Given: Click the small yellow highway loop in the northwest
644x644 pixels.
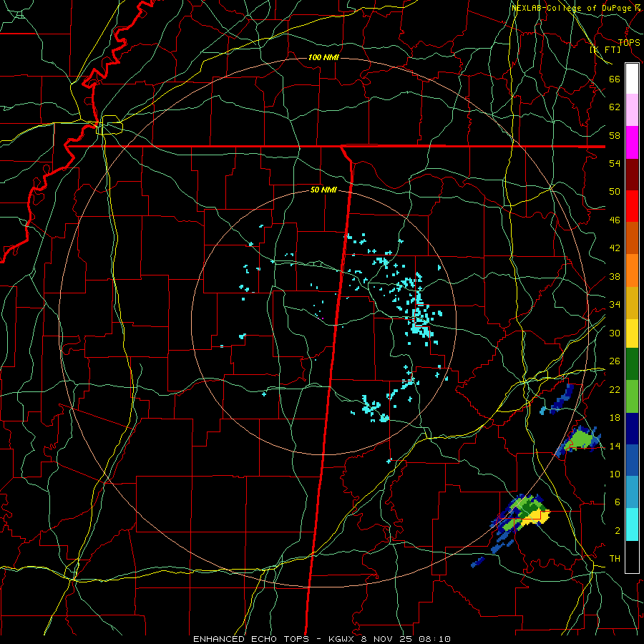Looking at the screenshot, I should click(109, 125).
